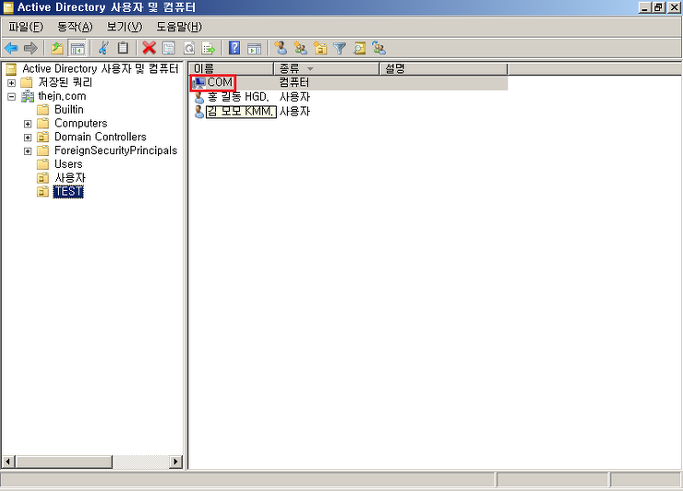Expand the 저장된 쿼리 node
The height and width of the screenshot is (491, 683).
tap(11, 83)
